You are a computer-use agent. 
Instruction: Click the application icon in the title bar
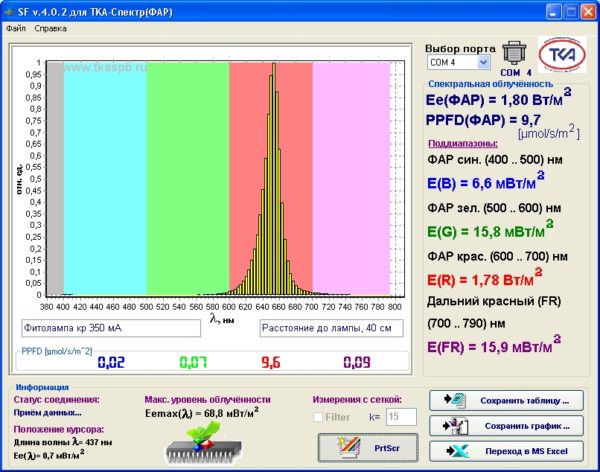(x=8, y=12)
